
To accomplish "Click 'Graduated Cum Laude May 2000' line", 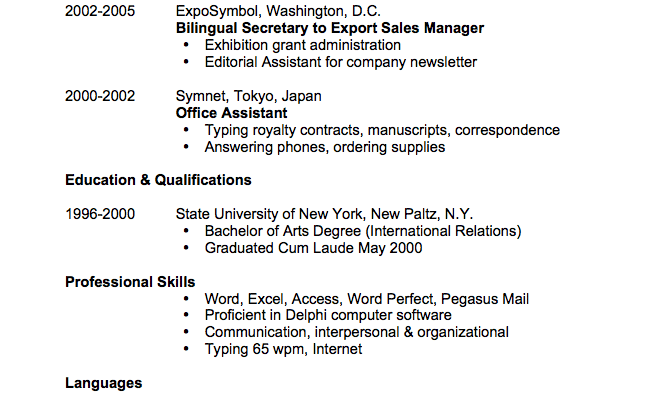I will pyautogui.click(x=313, y=248).
